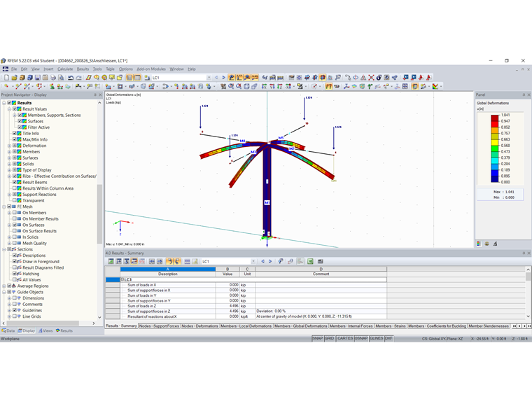Expand the Support Reactions node
The height and width of the screenshot is (399, 532).
[10, 195]
